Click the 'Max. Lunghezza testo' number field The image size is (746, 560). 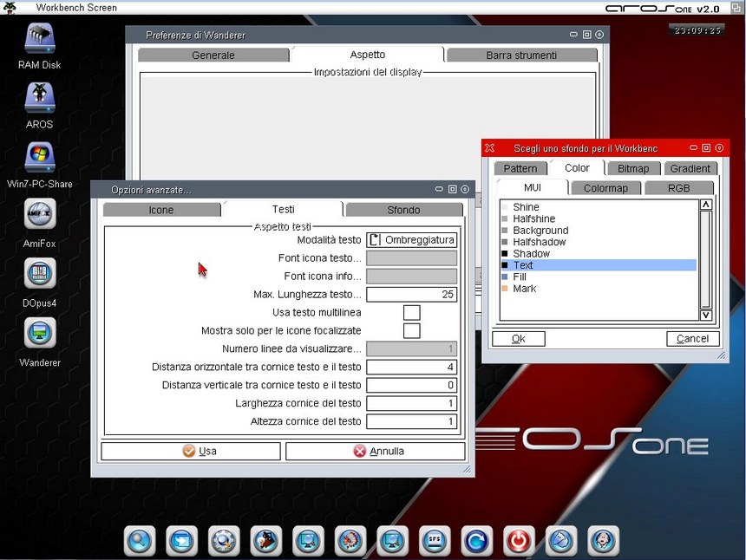click(411, 295)
